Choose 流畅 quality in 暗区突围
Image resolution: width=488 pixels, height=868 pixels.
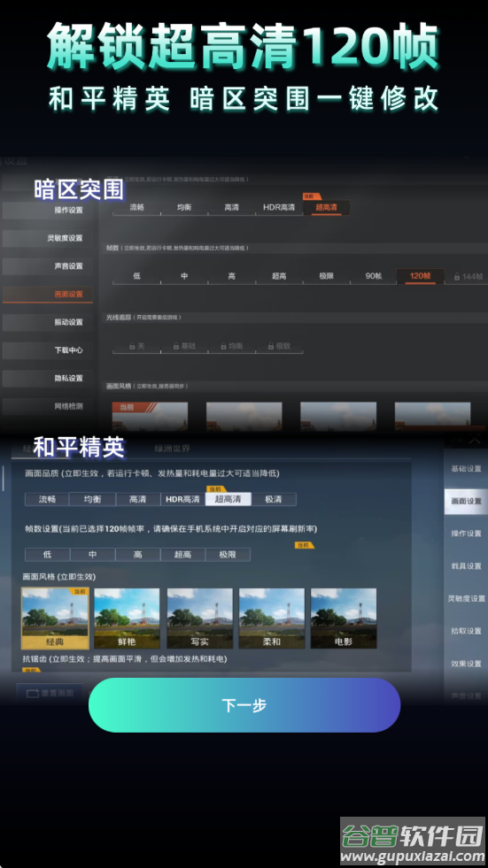coord(136,208)
